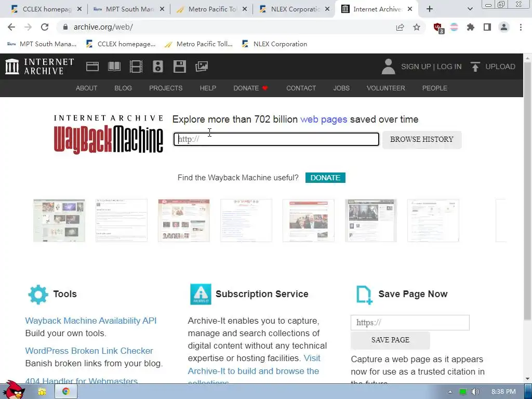532x399 pixels.
Task: Open a new browser tab
Action: [x=430, y=9]
